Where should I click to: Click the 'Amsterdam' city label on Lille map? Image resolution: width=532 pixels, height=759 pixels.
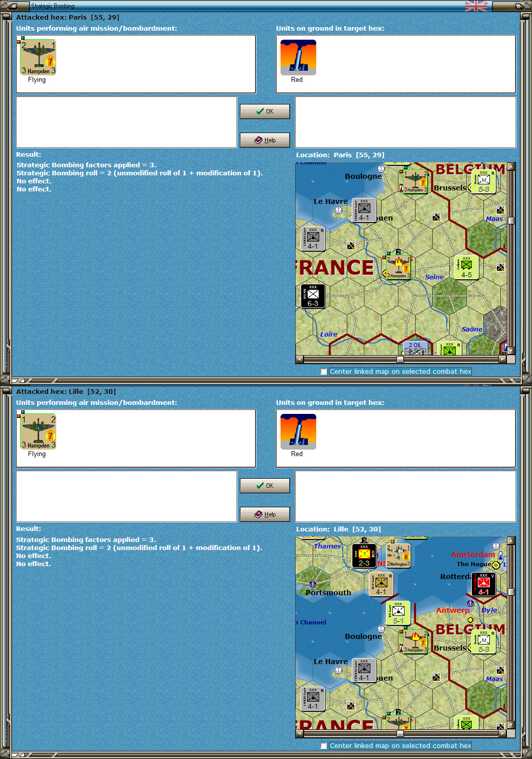[x=473, y=555]
